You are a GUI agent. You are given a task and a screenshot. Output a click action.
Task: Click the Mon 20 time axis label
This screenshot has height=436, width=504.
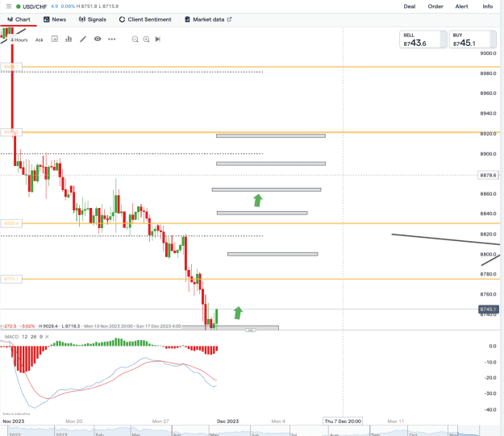(x=74, y=421)
